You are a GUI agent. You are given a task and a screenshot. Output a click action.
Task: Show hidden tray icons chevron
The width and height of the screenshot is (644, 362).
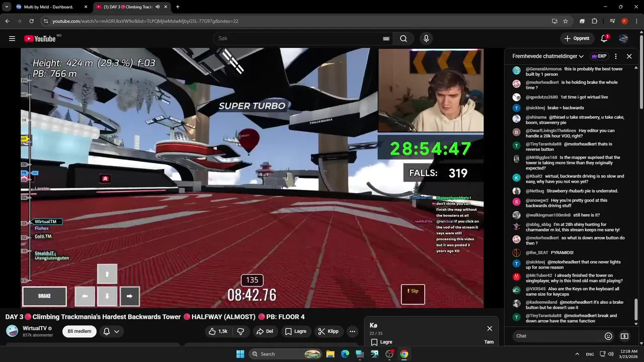pos(577,354)
